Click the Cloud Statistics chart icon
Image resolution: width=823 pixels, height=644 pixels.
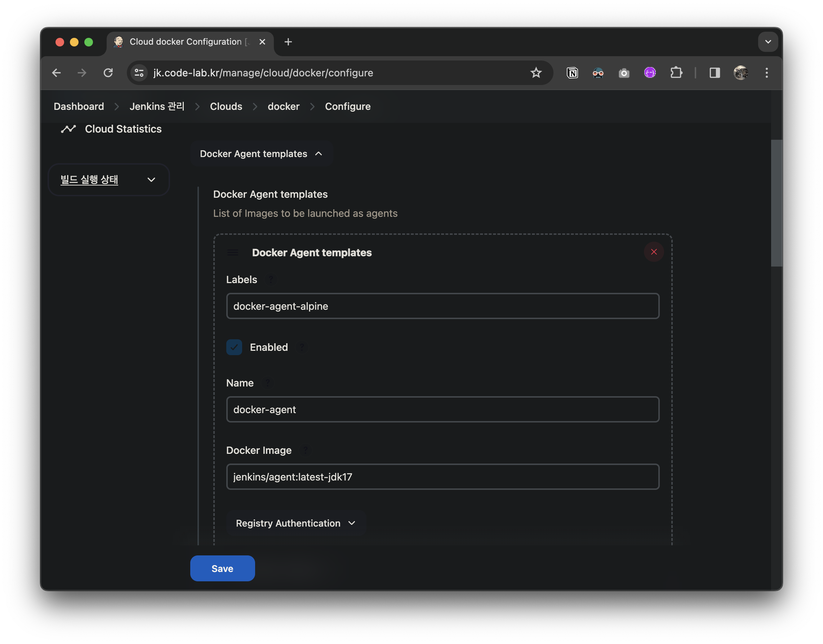click(68, 129)
